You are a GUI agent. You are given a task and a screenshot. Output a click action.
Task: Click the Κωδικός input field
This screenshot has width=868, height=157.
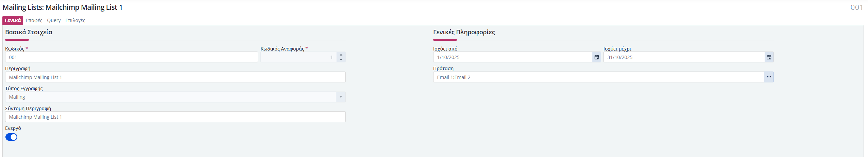click(132, 57)
